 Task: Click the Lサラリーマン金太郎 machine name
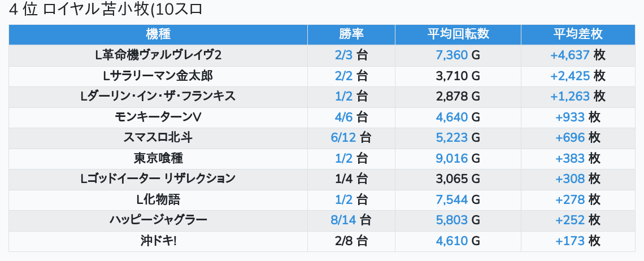[x=158, y=76]
